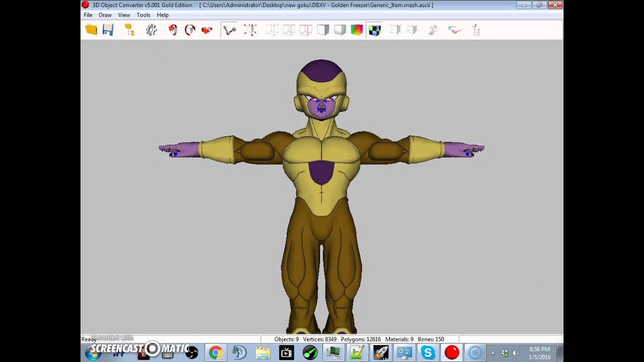Select smooth shaded light cube mode
Screen dimensions: 644x362
pos(340,30)
